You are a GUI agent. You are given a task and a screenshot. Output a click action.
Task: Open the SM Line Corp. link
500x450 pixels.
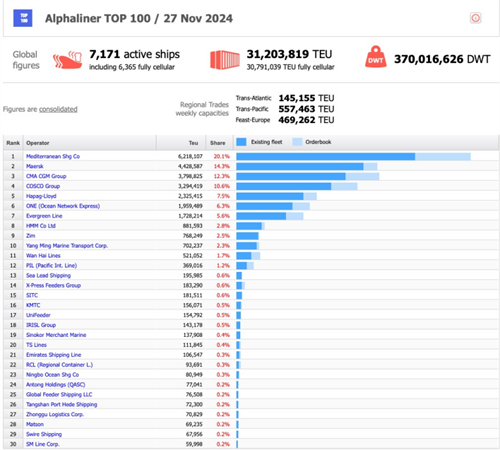tap(43, 444)
